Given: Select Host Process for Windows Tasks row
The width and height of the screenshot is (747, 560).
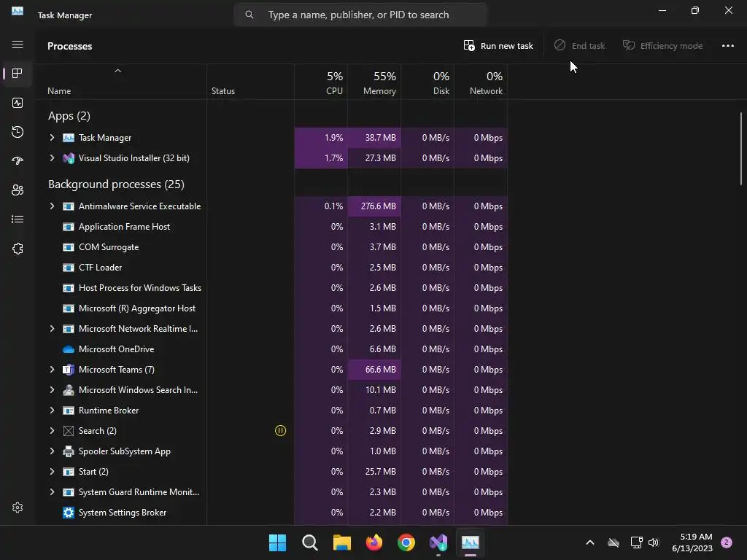Looking at the screenshot, I should pyautogui.click(x=273, y=288).
